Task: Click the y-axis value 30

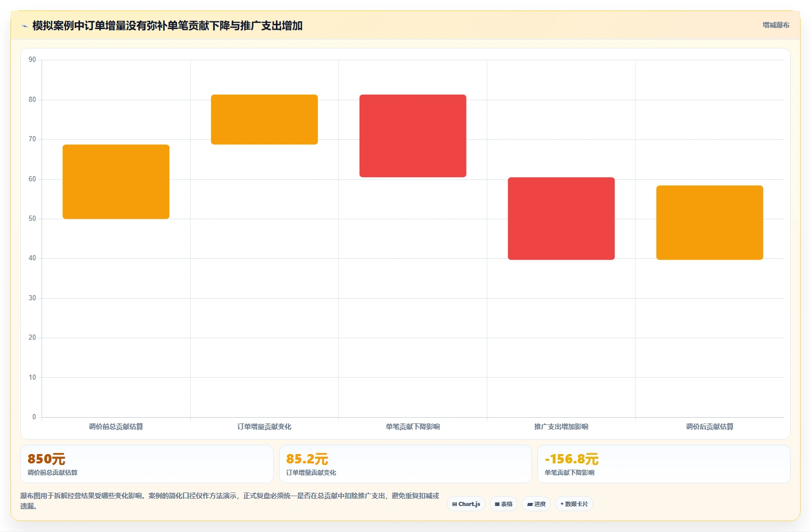Action: (x=32, y=298)
